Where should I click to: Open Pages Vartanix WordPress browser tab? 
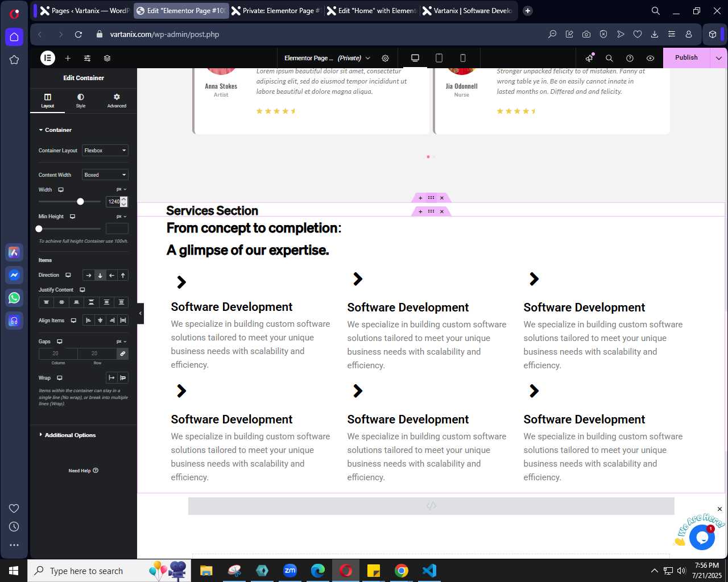click(x=85, y=11)
